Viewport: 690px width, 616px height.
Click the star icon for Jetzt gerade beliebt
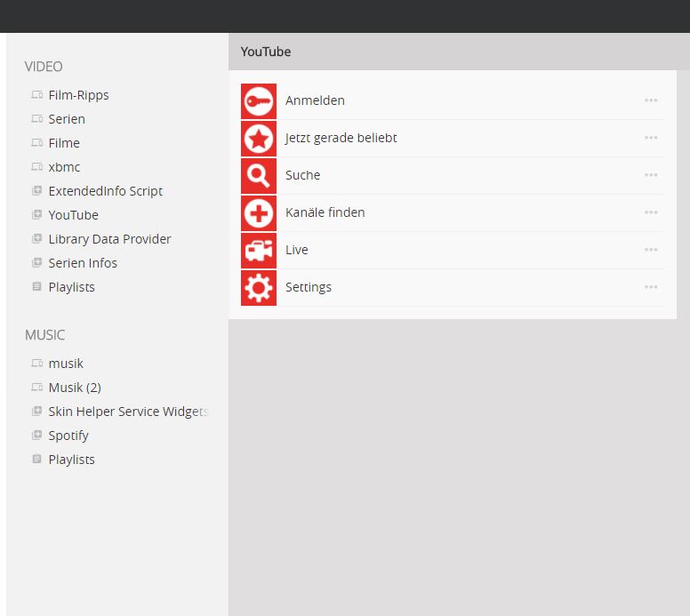coord(259,139)
